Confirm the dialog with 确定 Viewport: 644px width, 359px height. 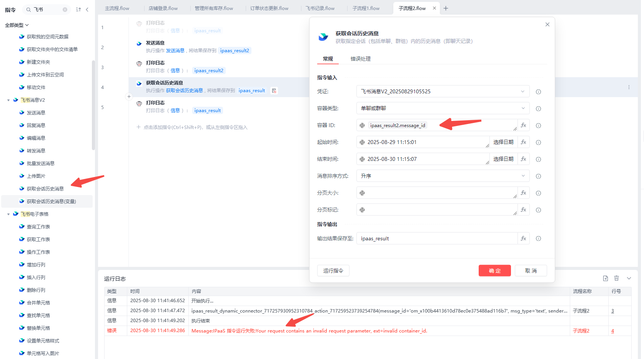coord(495,271)
